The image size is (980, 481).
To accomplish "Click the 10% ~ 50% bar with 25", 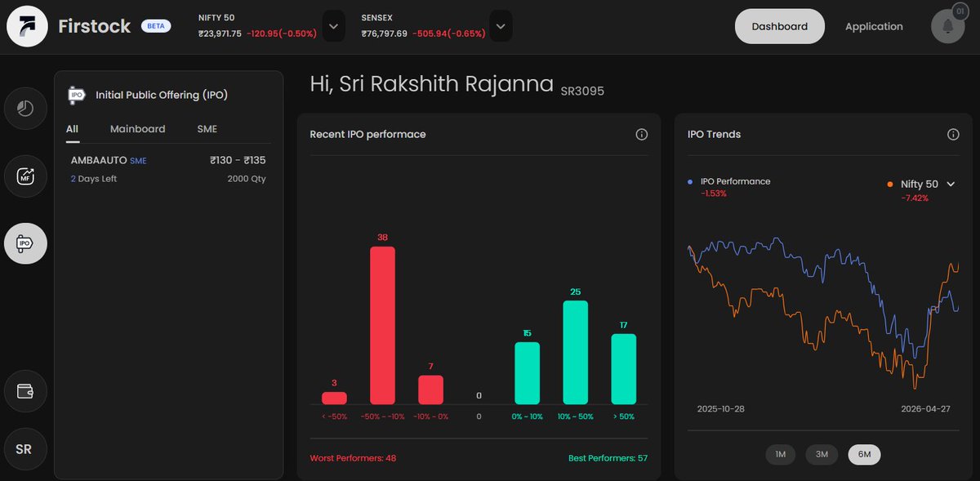I will pyautogui.click(x=575, y=352).
